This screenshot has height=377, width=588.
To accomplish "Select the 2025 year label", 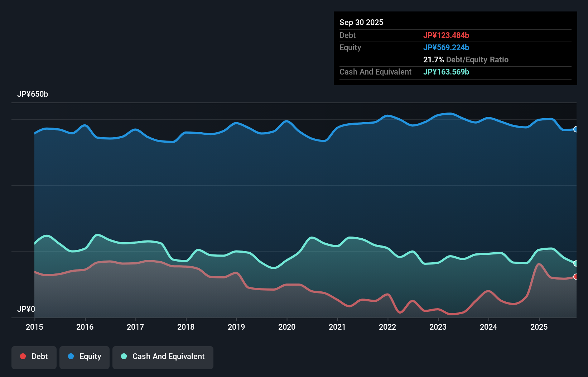I will [x=539, y=327].
